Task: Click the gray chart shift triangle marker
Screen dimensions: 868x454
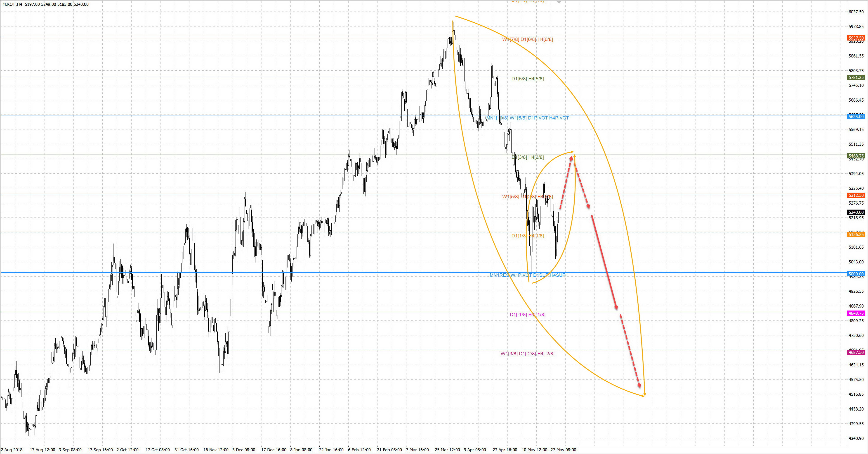Action: [x=559, y=2]
